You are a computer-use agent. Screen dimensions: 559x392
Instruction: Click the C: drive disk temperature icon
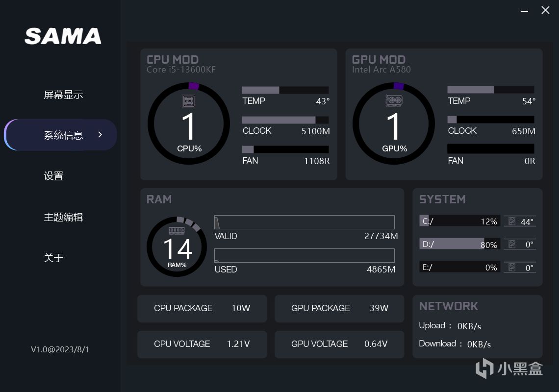coord(512,221)
